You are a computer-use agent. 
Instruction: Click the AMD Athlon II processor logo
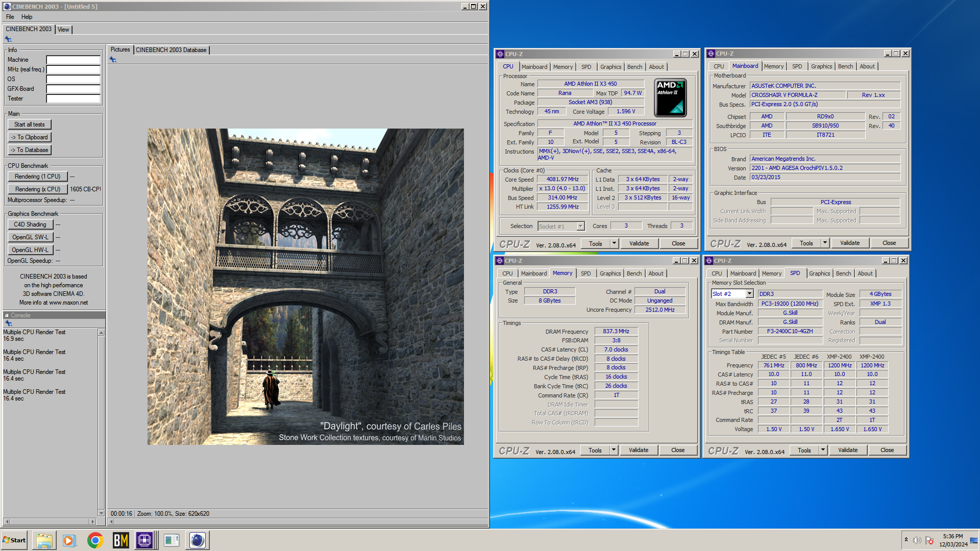coord(670,97)
